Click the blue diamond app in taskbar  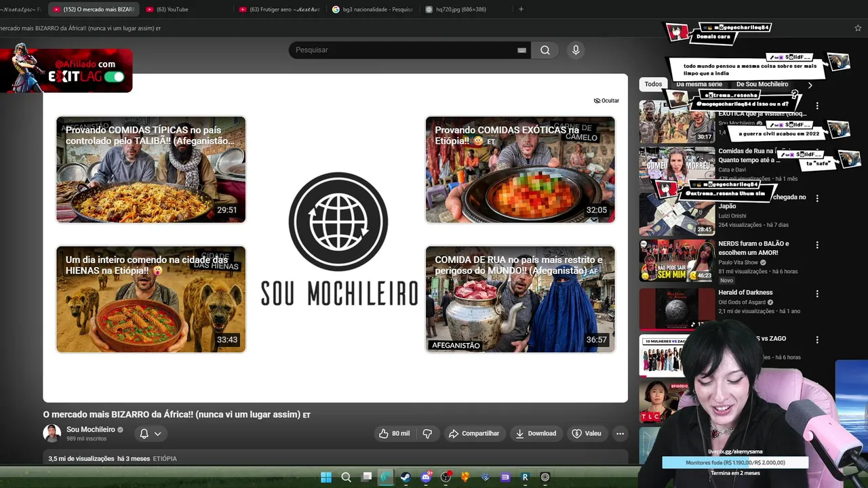tap(485, 477)
